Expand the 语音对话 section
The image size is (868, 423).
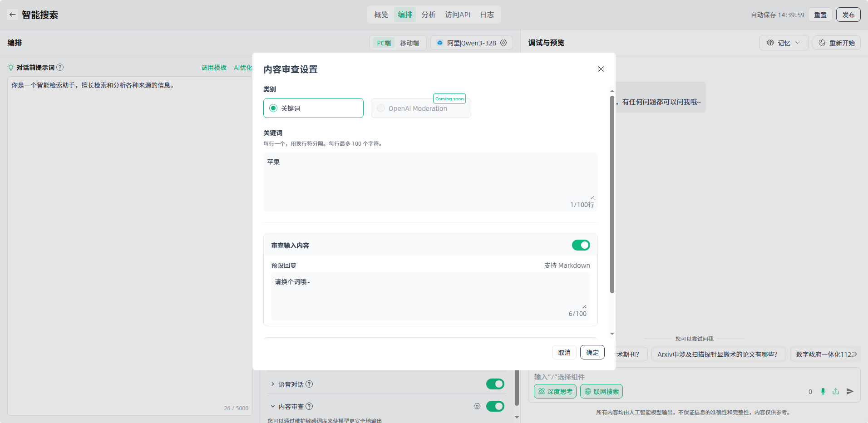(273, 384)
